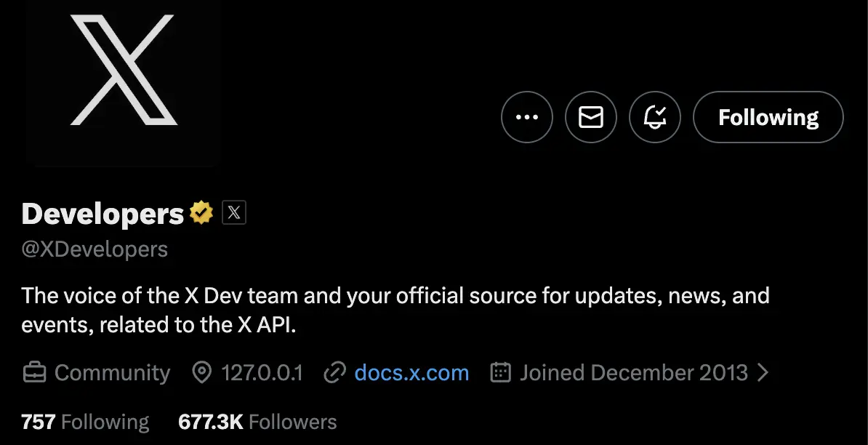
Task: Click the chain link icon
Action: pyautogui.click(x=334, y=373)
